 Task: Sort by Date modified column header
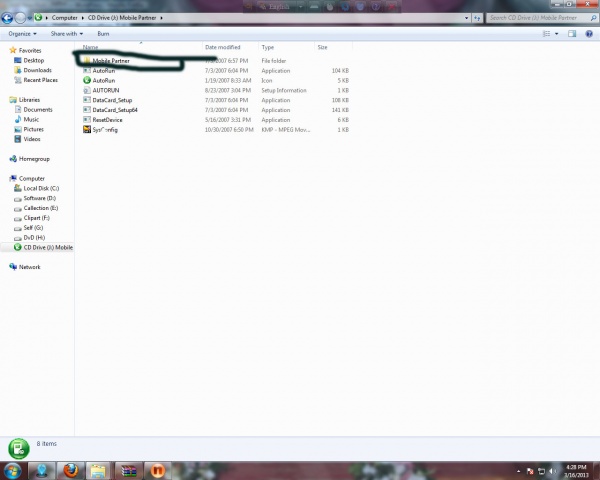click(x=223, y=47)
